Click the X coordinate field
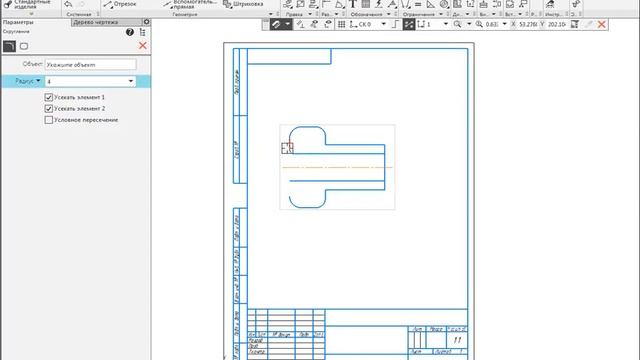Viewport: 640px width, 360px height. [x=528, y=24]
